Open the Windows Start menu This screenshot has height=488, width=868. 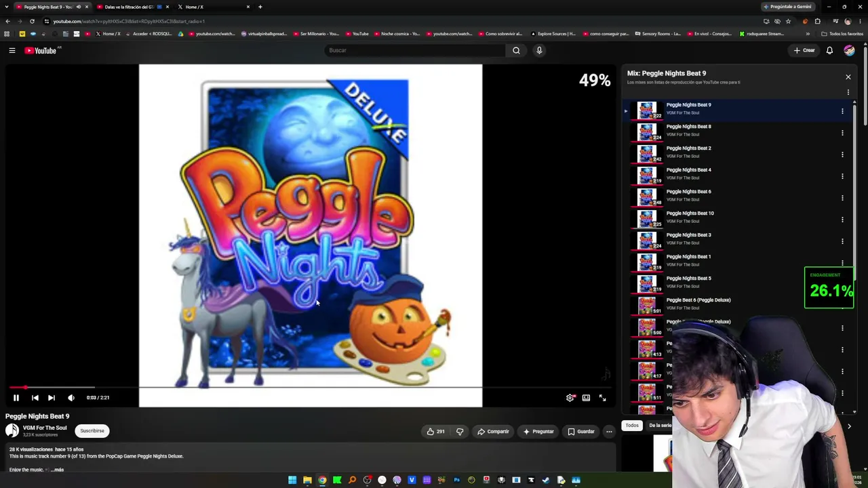point(292,480)
